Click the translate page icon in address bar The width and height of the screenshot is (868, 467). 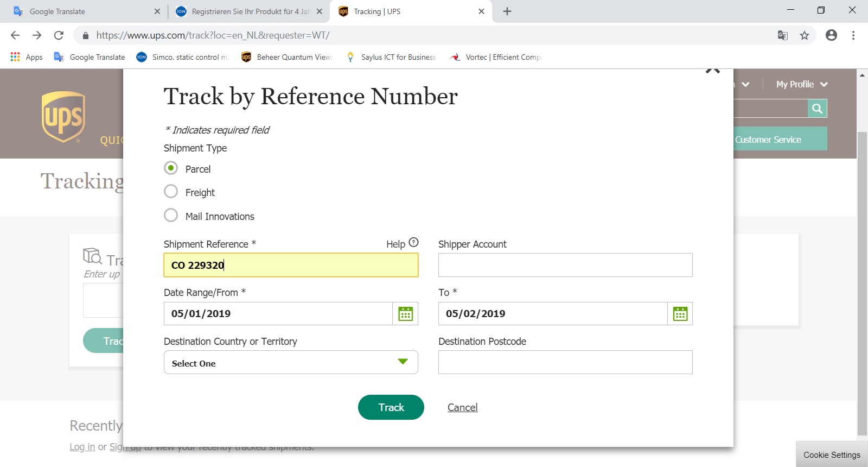coord(783,35)
